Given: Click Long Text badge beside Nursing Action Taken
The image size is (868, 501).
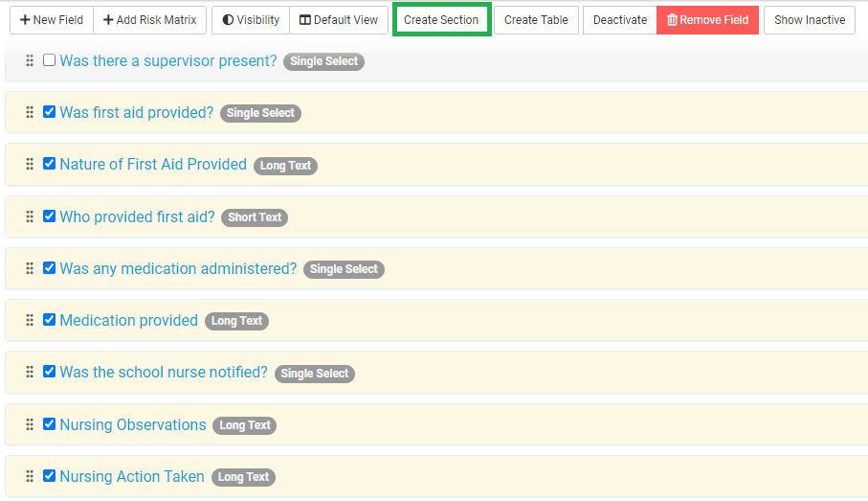Looking at the screenshot, I should tap(244, 477).
